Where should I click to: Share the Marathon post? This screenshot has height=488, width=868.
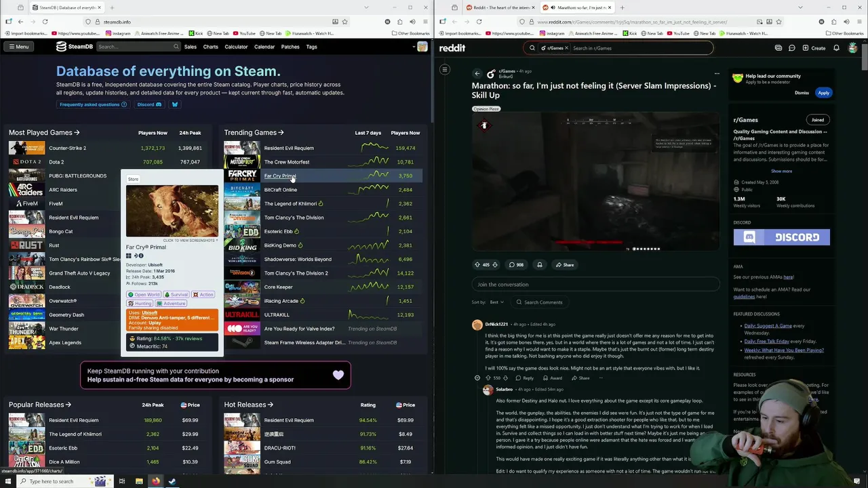[x=565, y=265]
